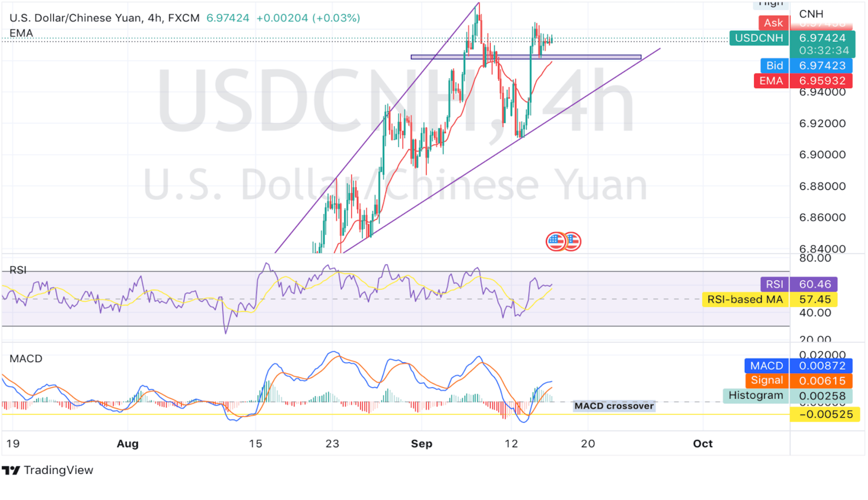Click the 12 date on time axis
Image resolution: width=868 pixels, height=500 pixels.
click(x=511, y=443)
